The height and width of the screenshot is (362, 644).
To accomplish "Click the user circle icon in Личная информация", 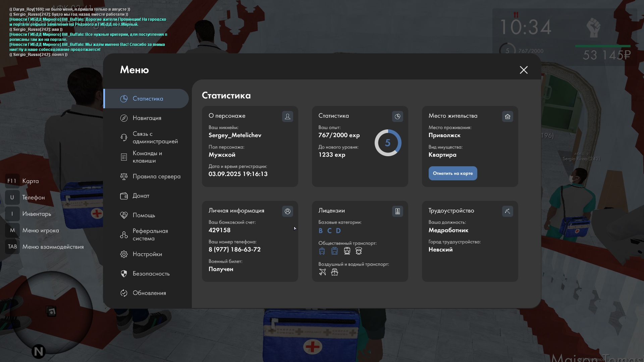I will click(287, 211).
